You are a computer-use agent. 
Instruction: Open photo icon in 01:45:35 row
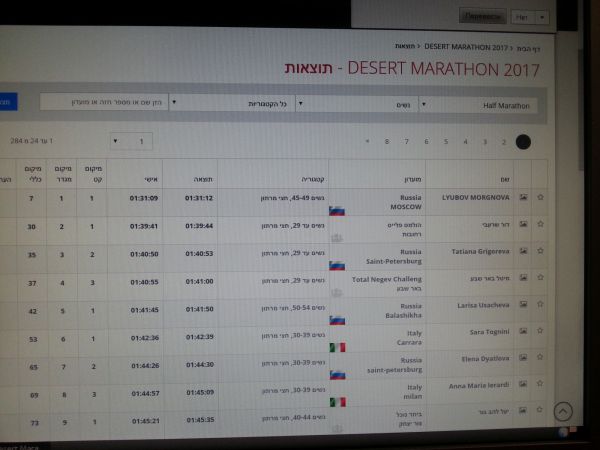[x=523, y=411]
